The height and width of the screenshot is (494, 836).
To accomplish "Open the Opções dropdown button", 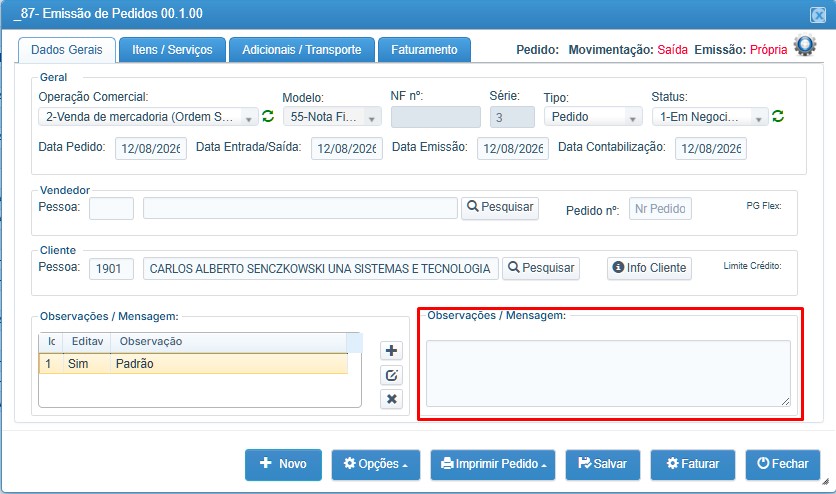I will click(x=376, y=464).
